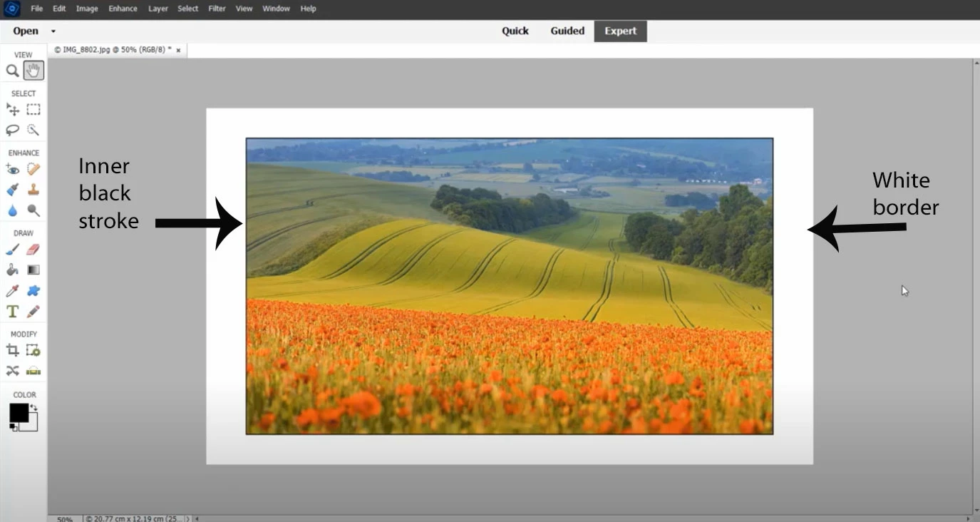This screenshot has width=980, height=522.
Task: Select the Custom Shape tool
Action: point(33,291)
